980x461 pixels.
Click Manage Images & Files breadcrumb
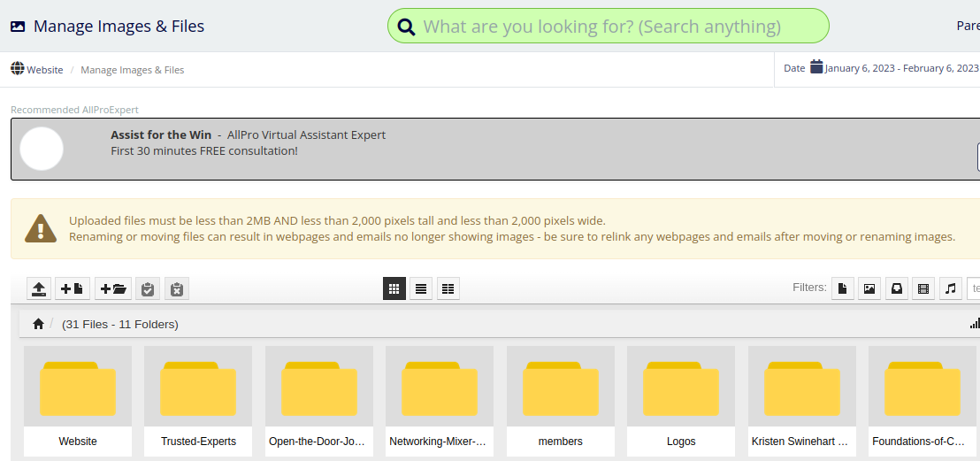point(133,69)
